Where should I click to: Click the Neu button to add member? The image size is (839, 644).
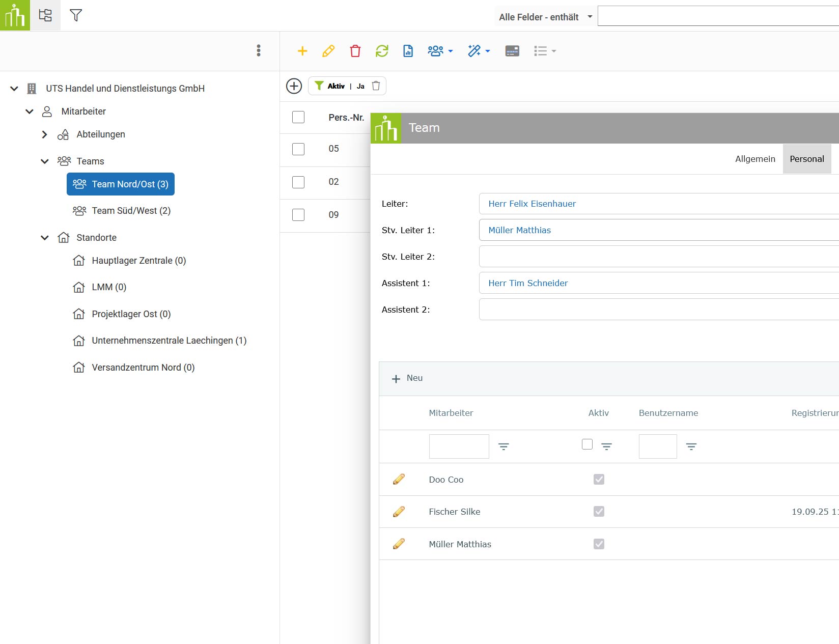coord(407,378)
